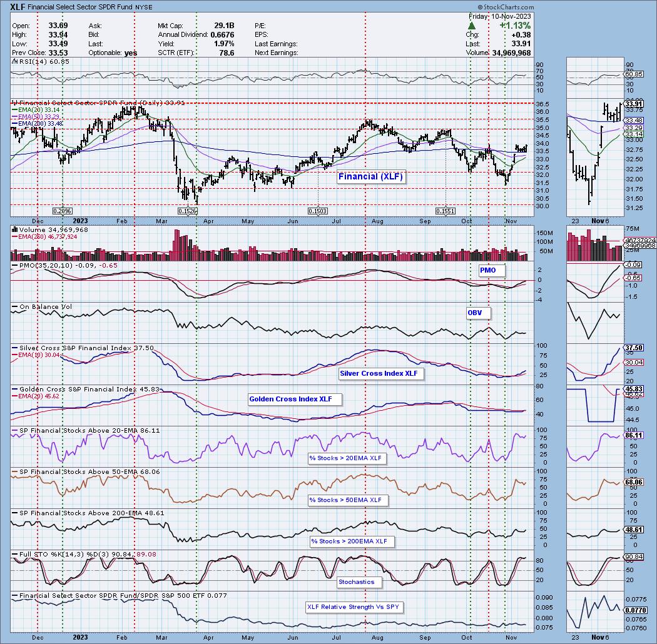657x644 pixels.
Task: Click the 0.2096 dividend marker
Action: (x=63, y=211)
